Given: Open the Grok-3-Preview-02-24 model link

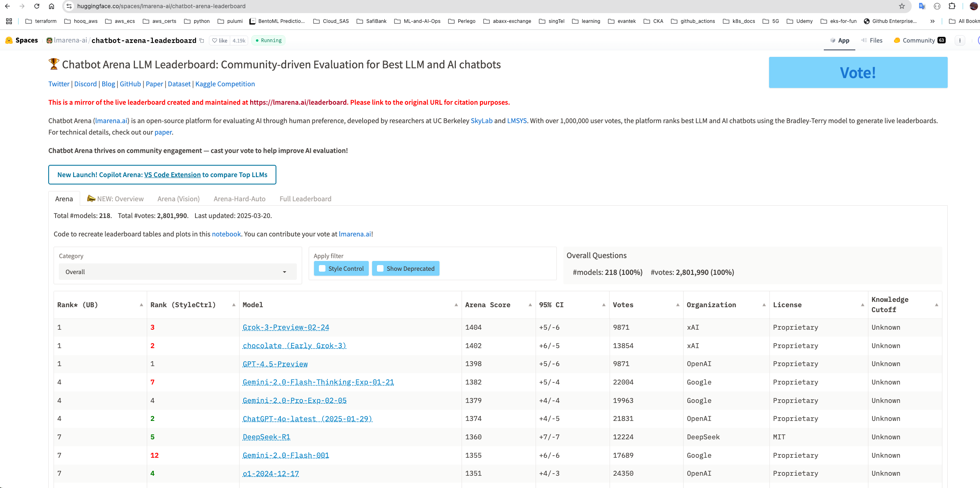Looking at the screenshot, I should click(x=286, y=327).
